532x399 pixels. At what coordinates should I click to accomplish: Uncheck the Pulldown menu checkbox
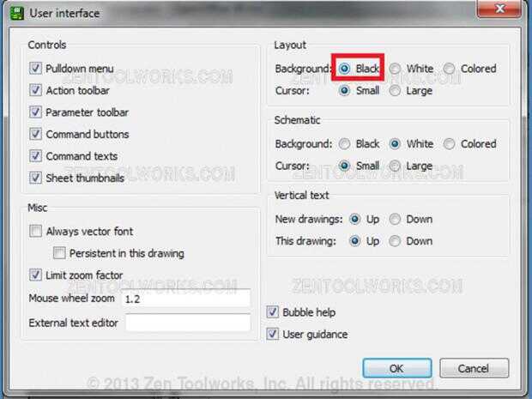[36, 69]
